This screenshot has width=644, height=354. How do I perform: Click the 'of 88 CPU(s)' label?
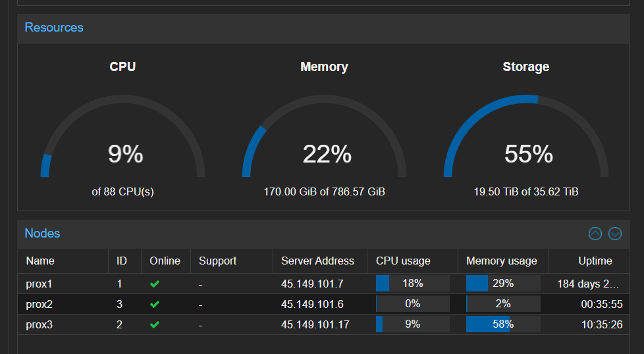[x=122, y=192]
